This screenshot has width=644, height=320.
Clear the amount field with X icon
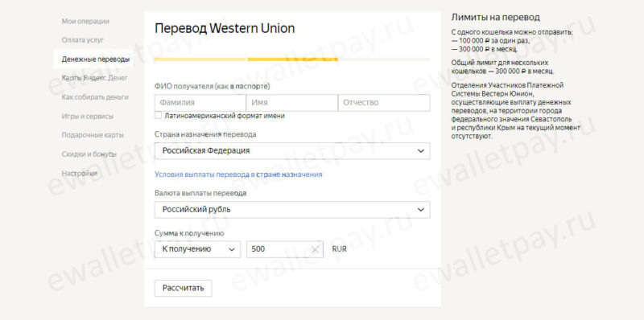pyautogui.click(x=315, y=249)
